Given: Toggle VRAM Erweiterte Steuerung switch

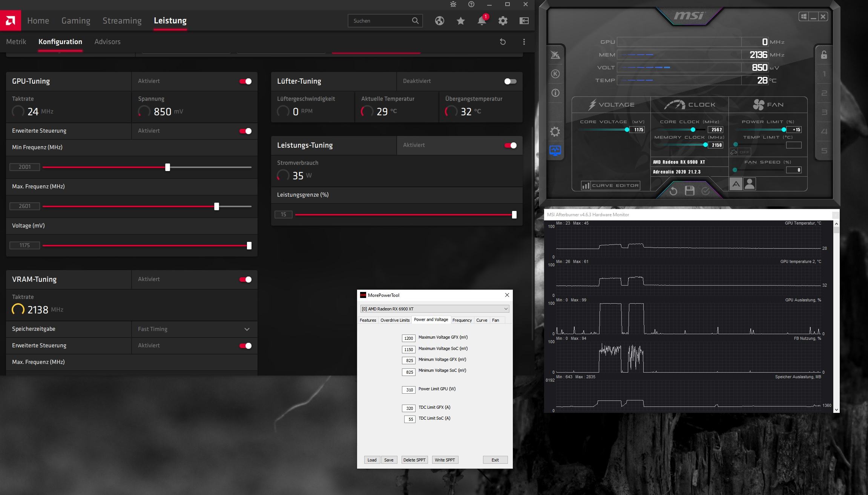Looking at the screenshot, I should point(245,346).
